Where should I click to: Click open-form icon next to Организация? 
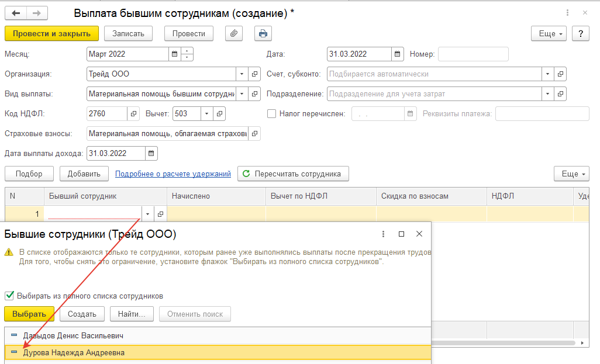coord(254,74)
